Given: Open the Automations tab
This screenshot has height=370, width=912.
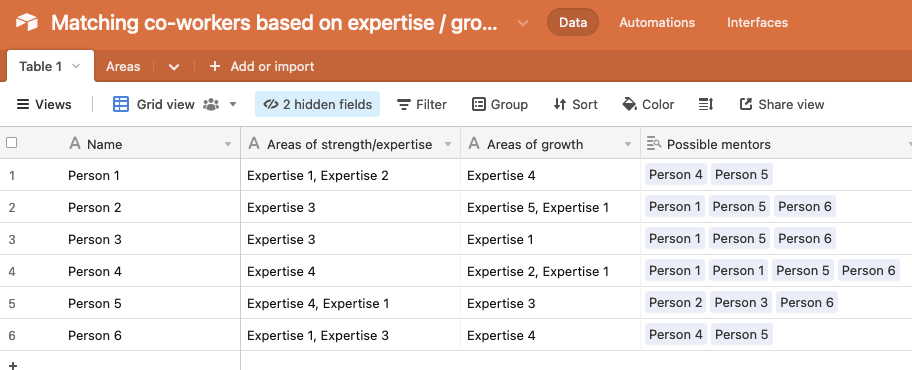Looking at the screenshot, I should 657,23.
